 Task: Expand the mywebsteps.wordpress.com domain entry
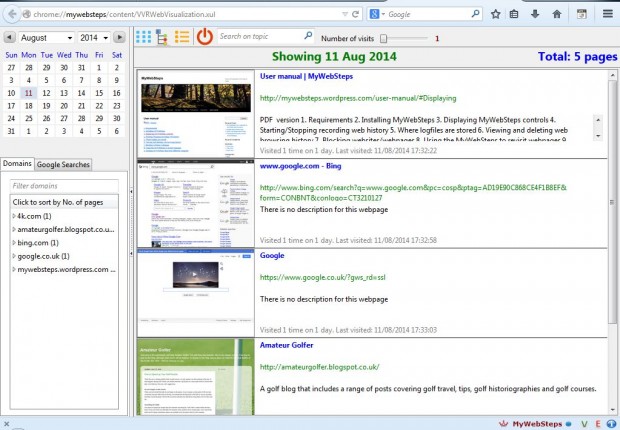click(14, 269)
